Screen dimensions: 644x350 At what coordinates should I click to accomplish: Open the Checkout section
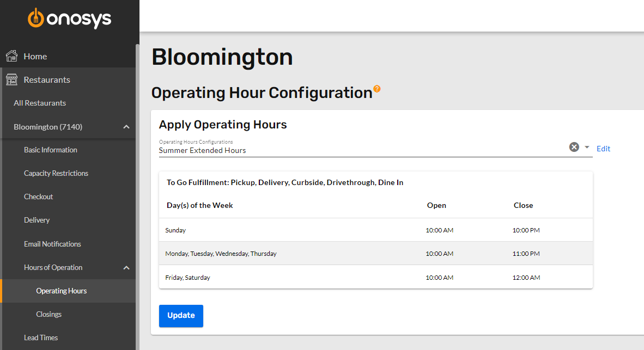point(38,197)
